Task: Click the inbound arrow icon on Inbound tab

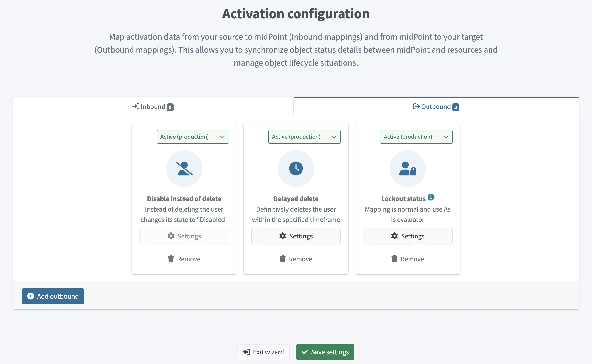Action: coord(136,107)
